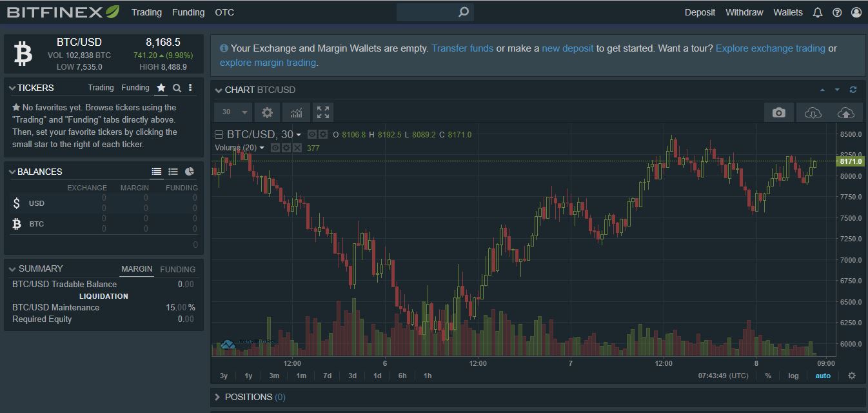Image resolution: width=868 pixels, height=413 pixels.
Task: Toggle percentage scale on chart
Action: click(x=768, y=376)
